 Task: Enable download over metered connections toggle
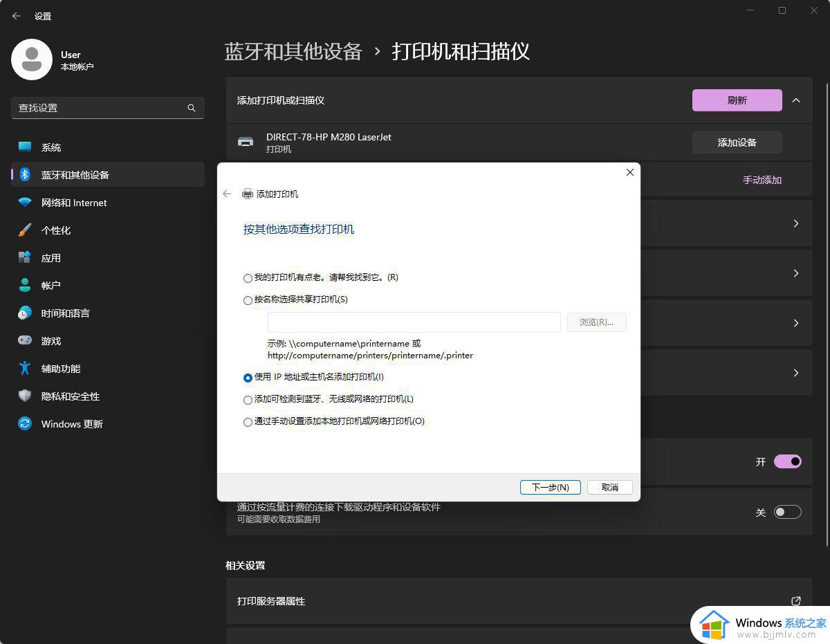[788, 512]
